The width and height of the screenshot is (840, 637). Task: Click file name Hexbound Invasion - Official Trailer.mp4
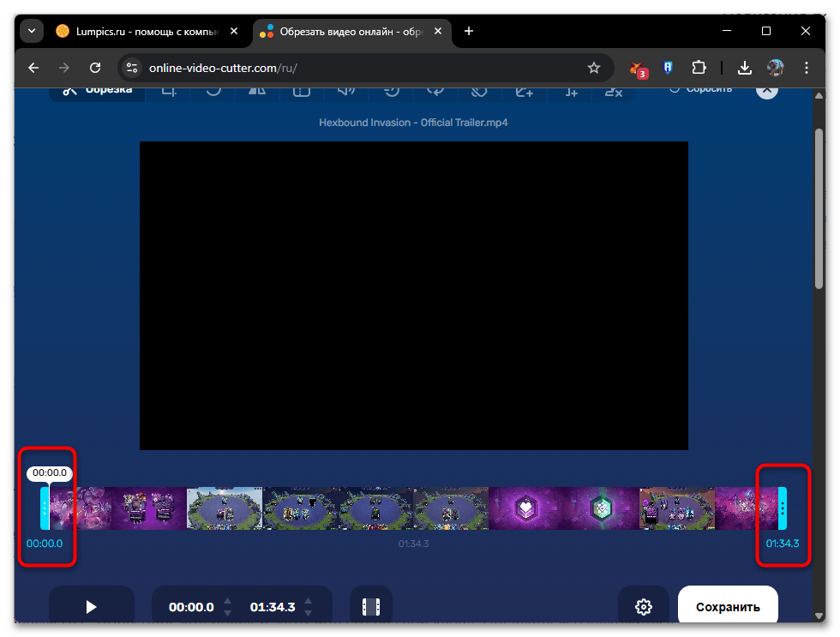(x=413, y=123)
